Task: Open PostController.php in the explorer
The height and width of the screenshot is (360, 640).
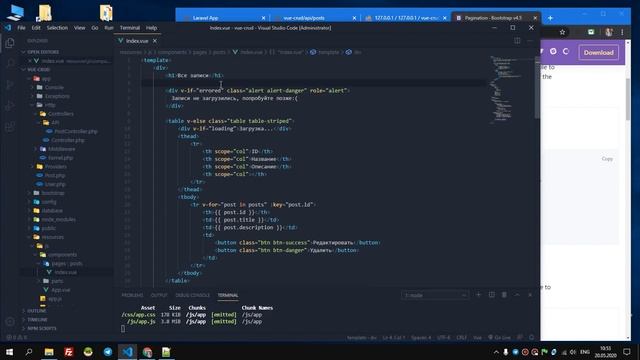Action: (76, 131)
